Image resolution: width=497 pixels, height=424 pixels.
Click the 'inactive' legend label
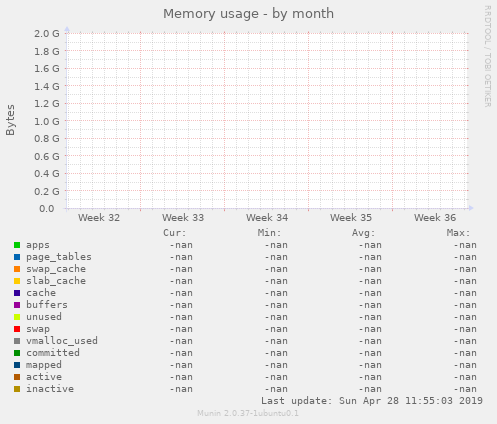(50, 389)
